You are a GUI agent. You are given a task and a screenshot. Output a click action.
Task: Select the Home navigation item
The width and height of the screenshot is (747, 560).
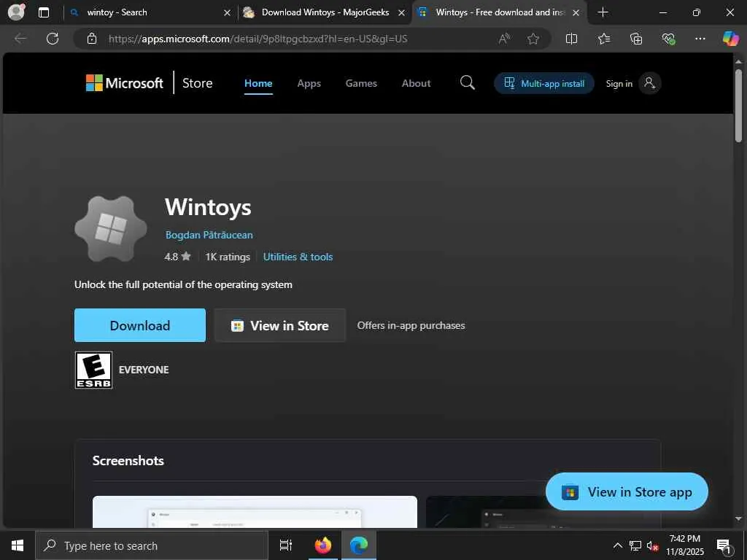pos(258,83)
